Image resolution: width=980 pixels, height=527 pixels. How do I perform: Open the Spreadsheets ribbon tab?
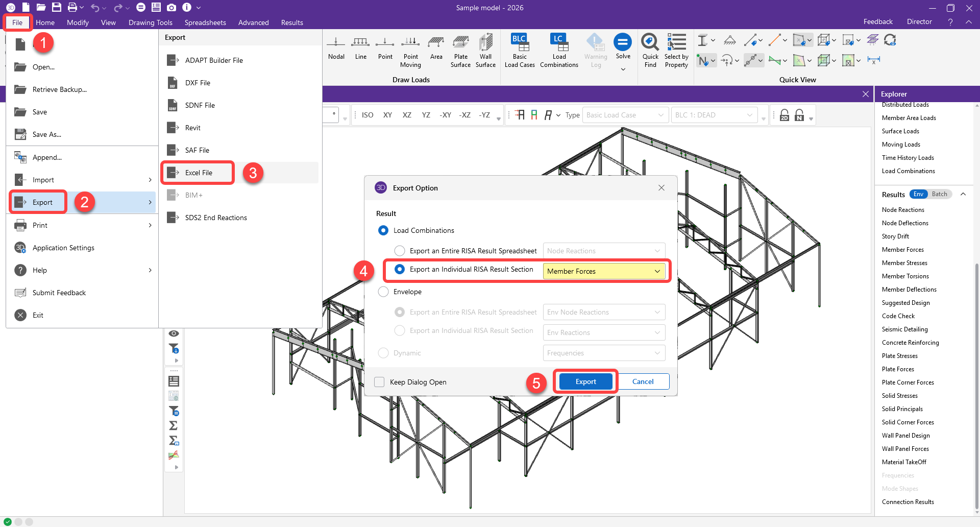205,22
